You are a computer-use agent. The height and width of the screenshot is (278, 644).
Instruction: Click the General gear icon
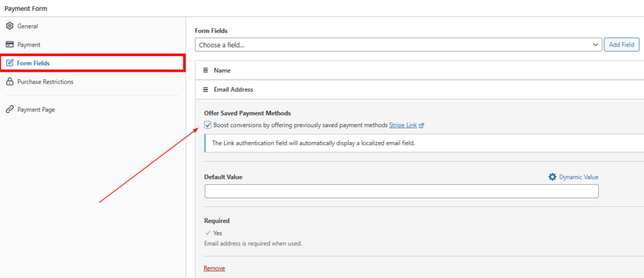pos(9,26)
